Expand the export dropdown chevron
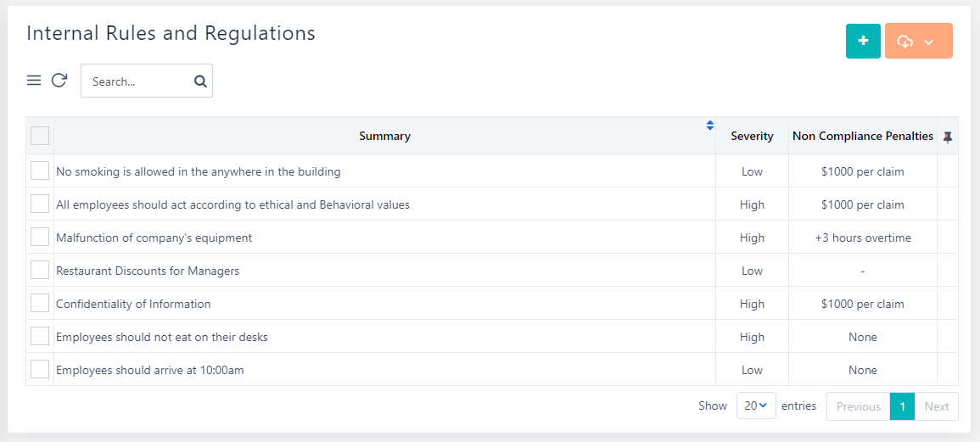The width and height of the screenshot is (980, 442). tap(929, 42)
